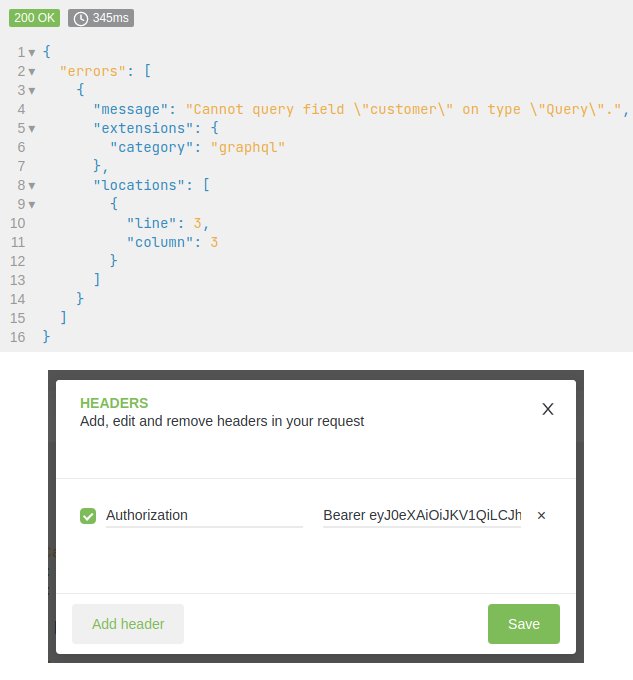633x680 pixels.
Task: Click the HEADERS dialog title
Action: [x=114, y=403]
